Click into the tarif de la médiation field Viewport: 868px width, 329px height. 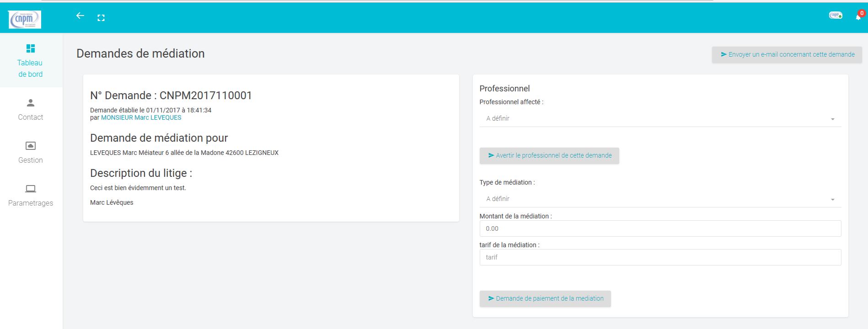click(x=660, y=257)
